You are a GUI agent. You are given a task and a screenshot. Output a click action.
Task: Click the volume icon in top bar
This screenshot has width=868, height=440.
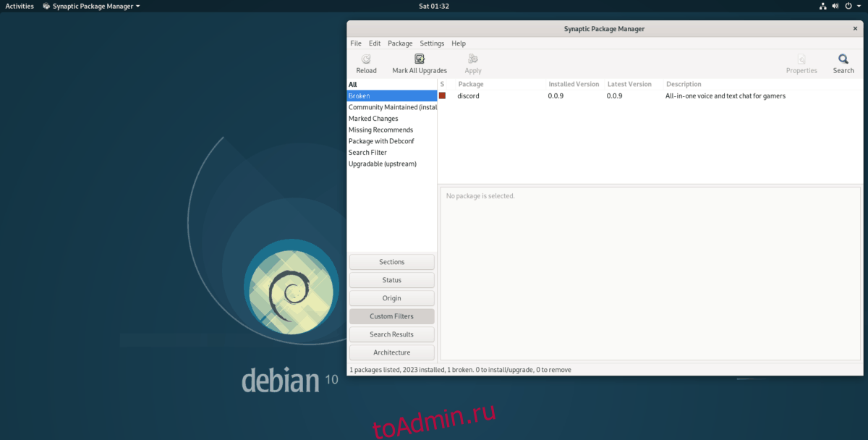coord(835,6)
